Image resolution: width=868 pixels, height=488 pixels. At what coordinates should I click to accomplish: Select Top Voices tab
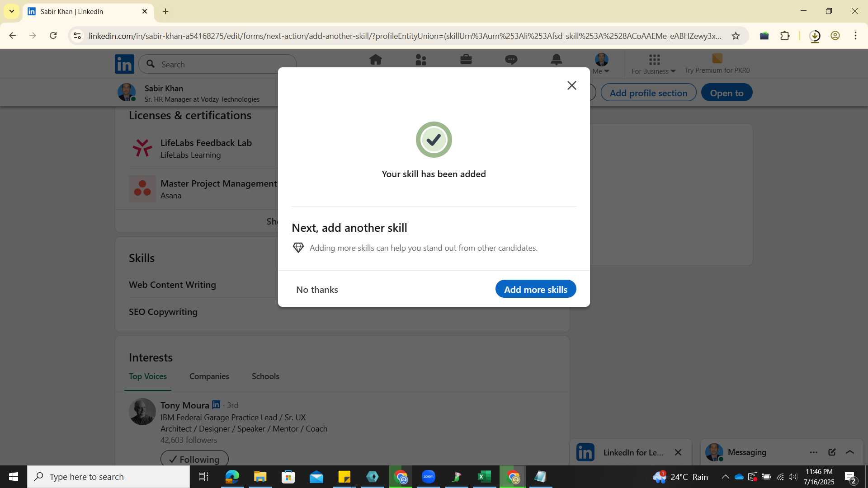click(x=148, y=376)
